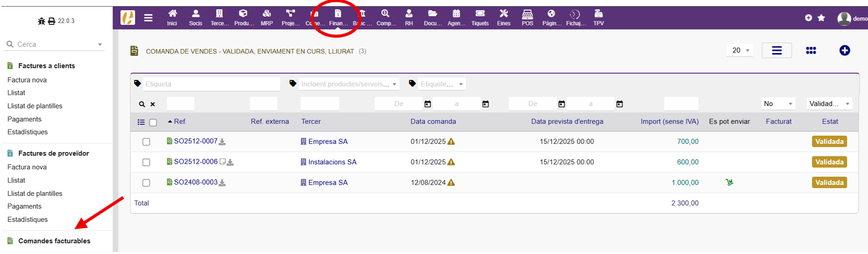Open the Estat 'Validad...' filter dropdown

[829, 104]
